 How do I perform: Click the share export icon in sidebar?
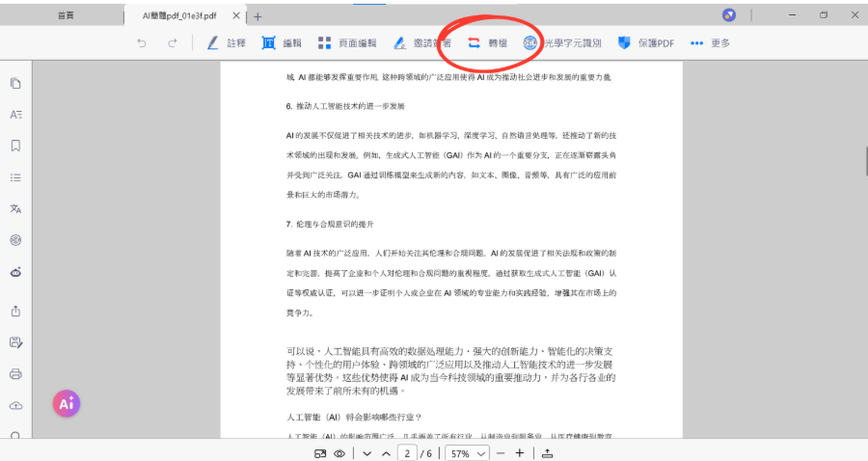coord(15,311)
